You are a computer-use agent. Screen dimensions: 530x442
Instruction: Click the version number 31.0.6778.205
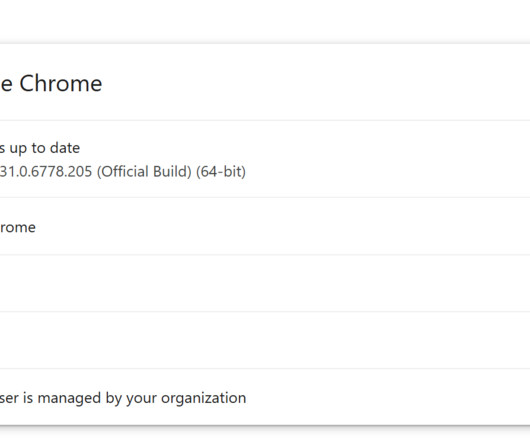pyautogui.click(x=46, y=171)
